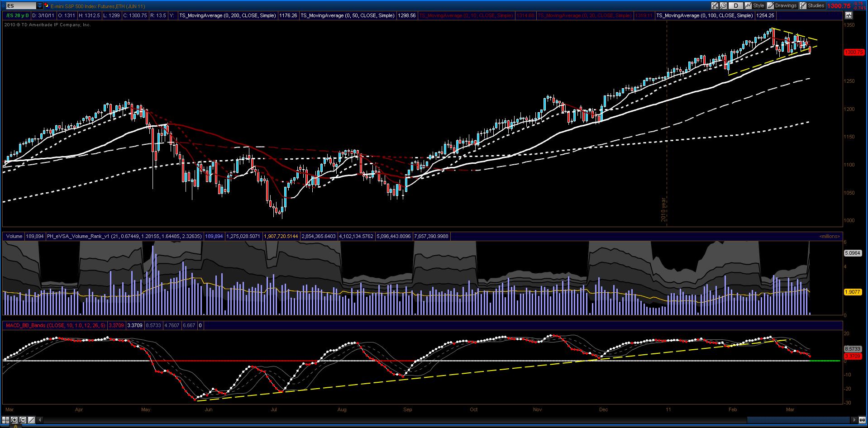Click the MACD_BB_Bands study label
This screenshot has height=428, width=868.
tap(55, 325)
